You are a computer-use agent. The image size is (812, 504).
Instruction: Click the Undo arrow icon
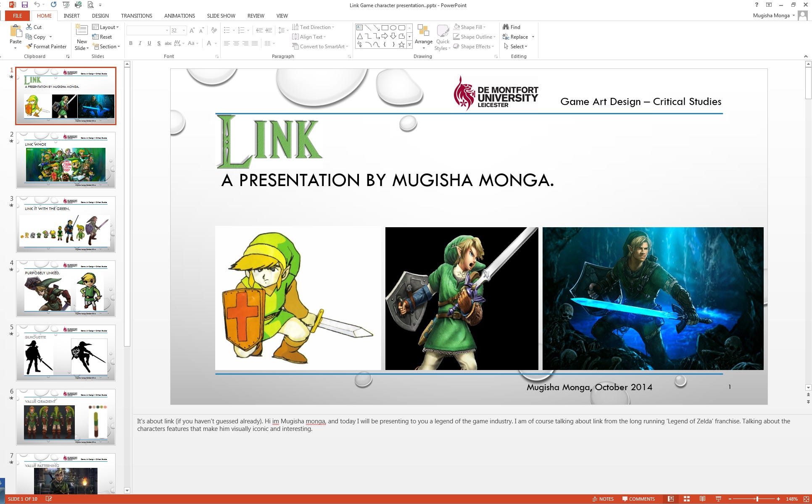37,5
